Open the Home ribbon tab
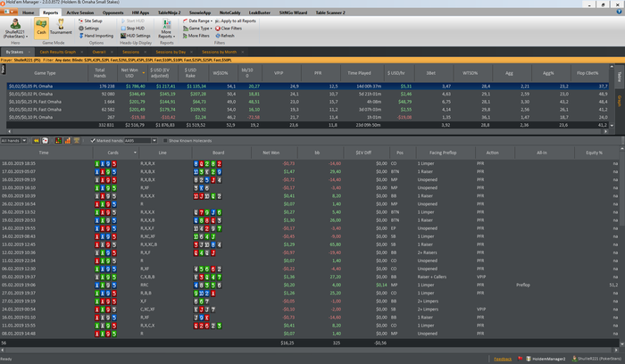625x364 pixels. [x=28, y=12]
